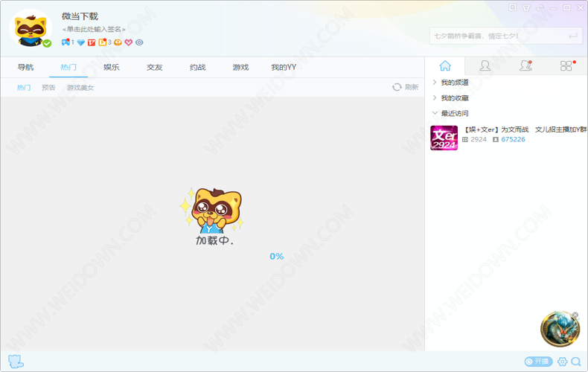588x372 pixels.
Task: Switch to the 热门 main tab
Action: (x=68, y=67)
